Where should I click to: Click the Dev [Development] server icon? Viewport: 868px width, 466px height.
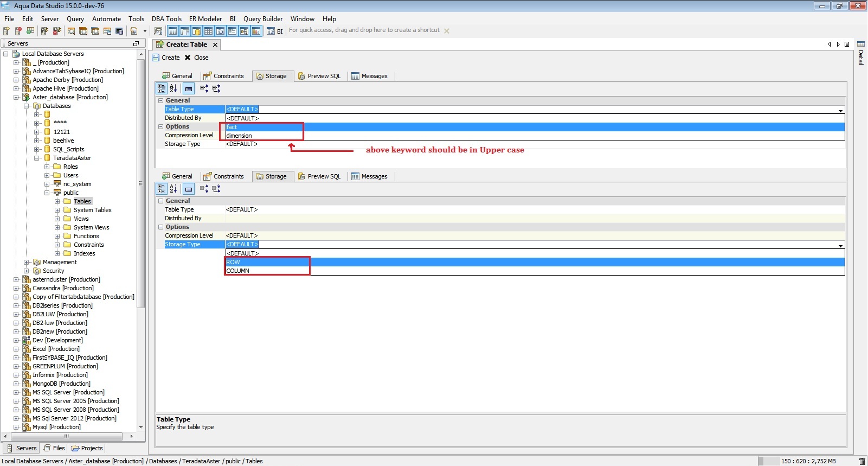(x=26, y=340)
